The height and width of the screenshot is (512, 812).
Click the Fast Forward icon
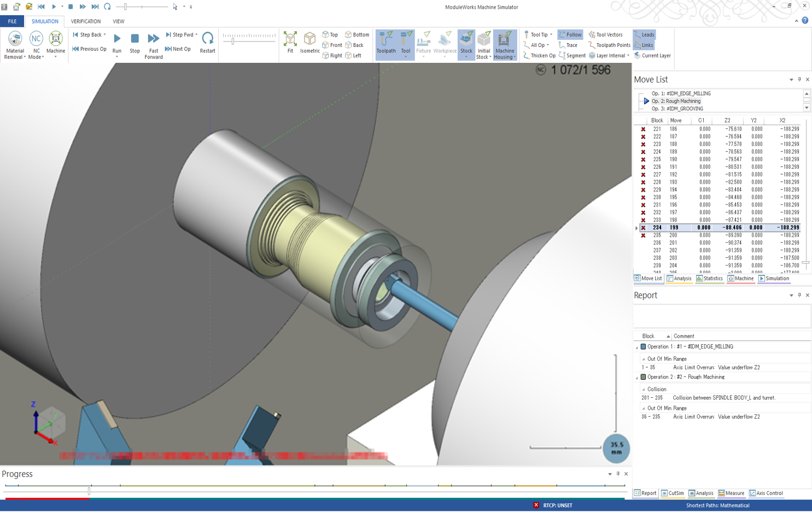point(153,39)
